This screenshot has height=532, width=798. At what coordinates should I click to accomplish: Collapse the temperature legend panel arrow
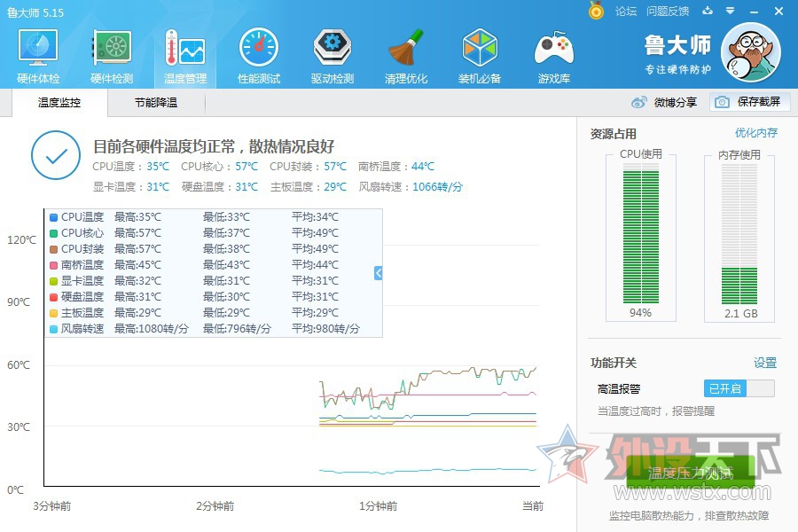378,273
